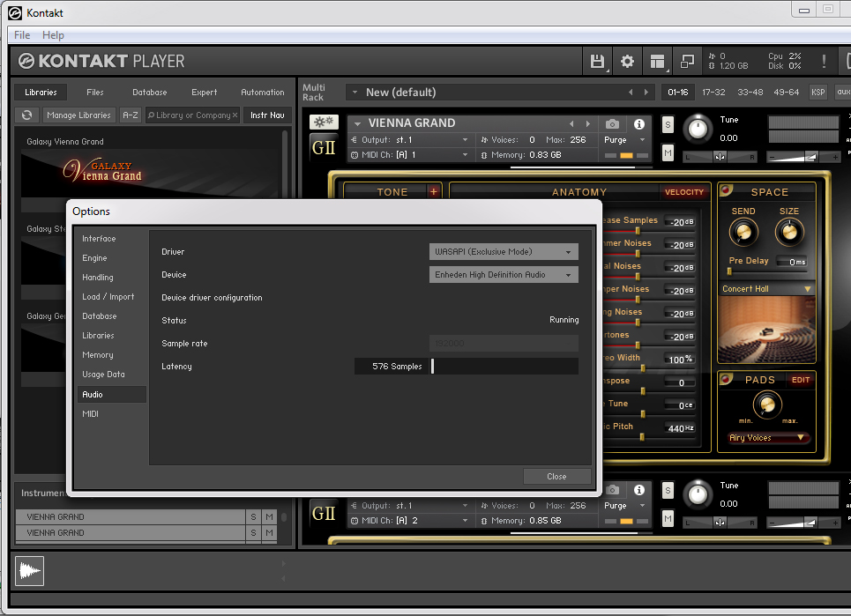851x616 pixels.
Task: Open Output st. 1 dropdown of first instrument
Action: click(410, 140)
